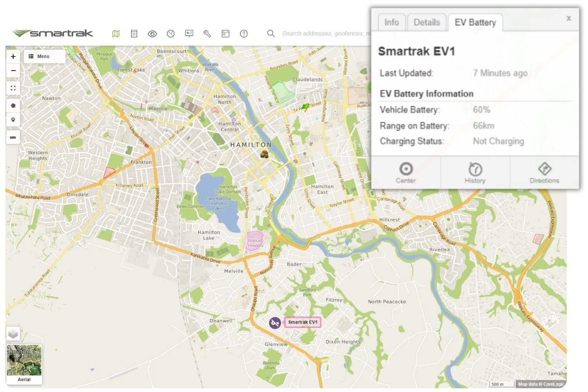Click the 66km range value

pyautogui.click(x=483, y=126)
